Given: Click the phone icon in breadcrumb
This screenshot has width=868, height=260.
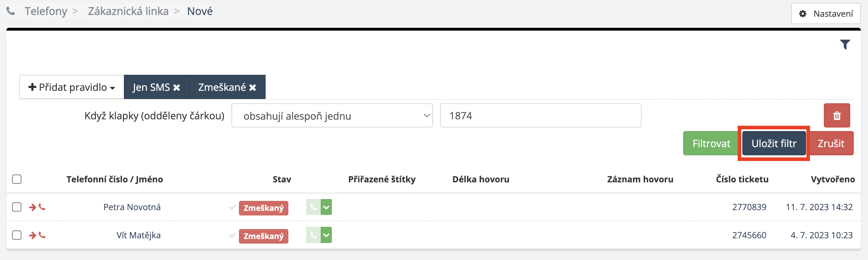Looking at the screenshot, I should [x=11, y=11].
